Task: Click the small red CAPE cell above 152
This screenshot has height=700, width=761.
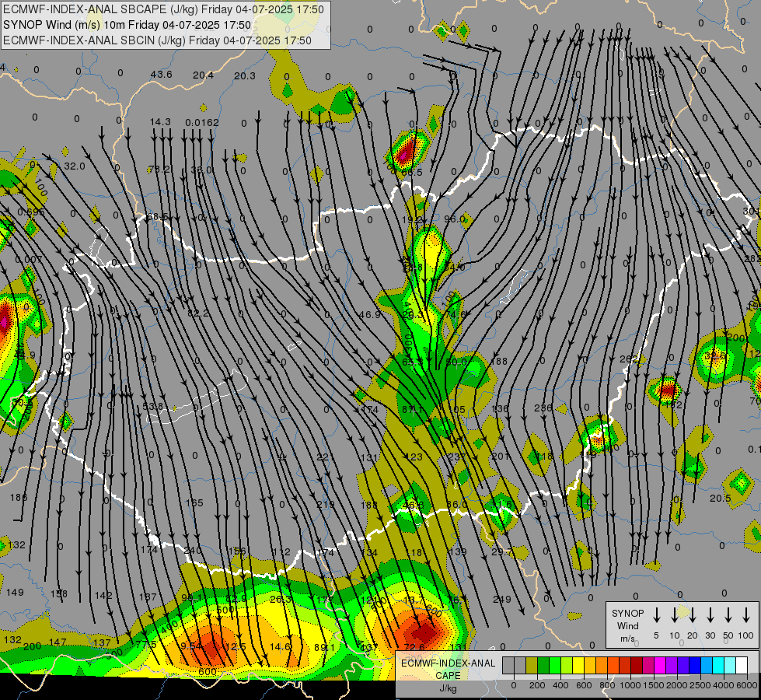Action: [667, 390]
